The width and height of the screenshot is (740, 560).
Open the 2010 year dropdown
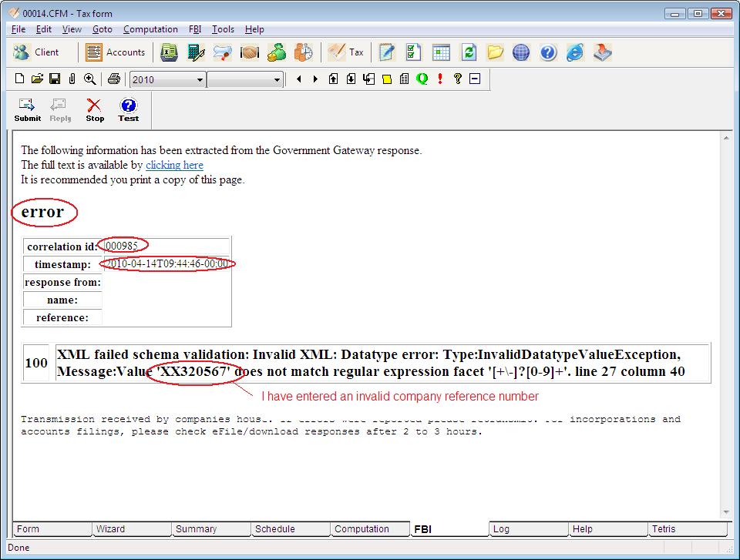167,80
